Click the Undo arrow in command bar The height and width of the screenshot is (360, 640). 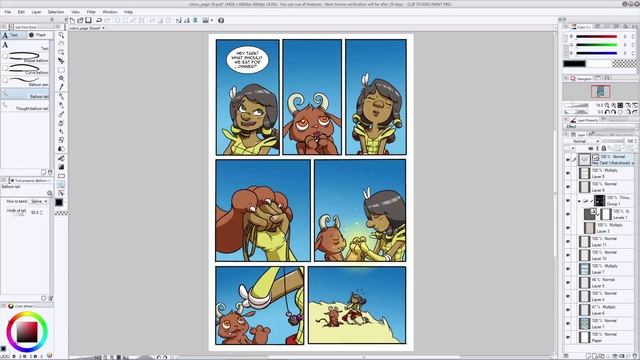point(99,20)
